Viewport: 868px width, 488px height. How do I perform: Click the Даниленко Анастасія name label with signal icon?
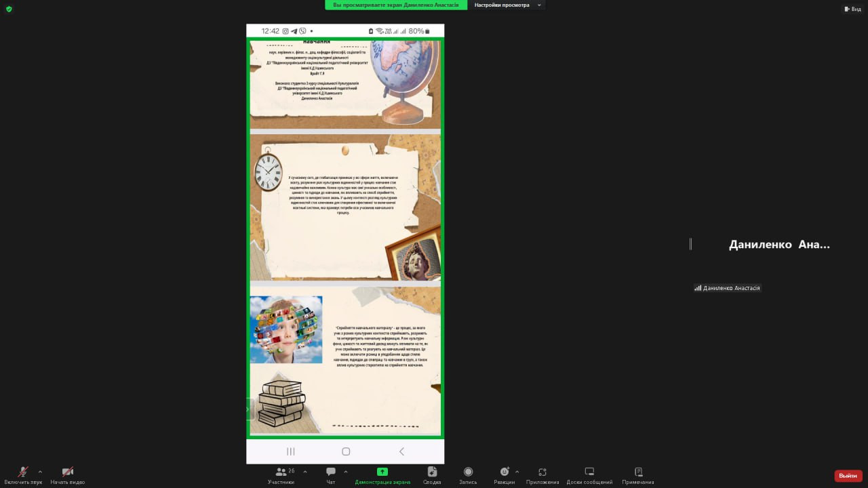(x=727, y=288)
